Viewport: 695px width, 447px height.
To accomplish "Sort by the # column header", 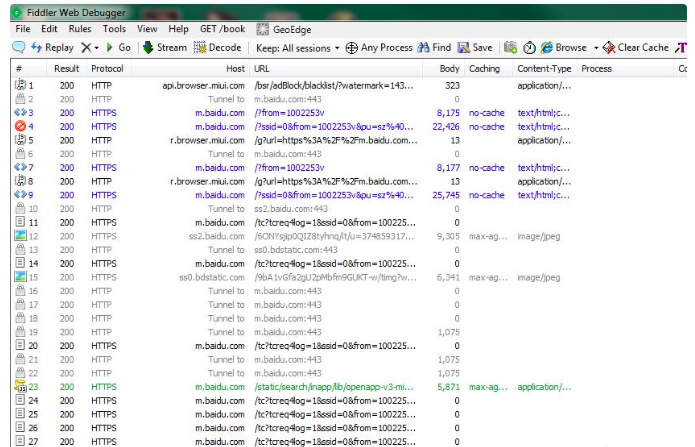I will (x=29, y=69).
